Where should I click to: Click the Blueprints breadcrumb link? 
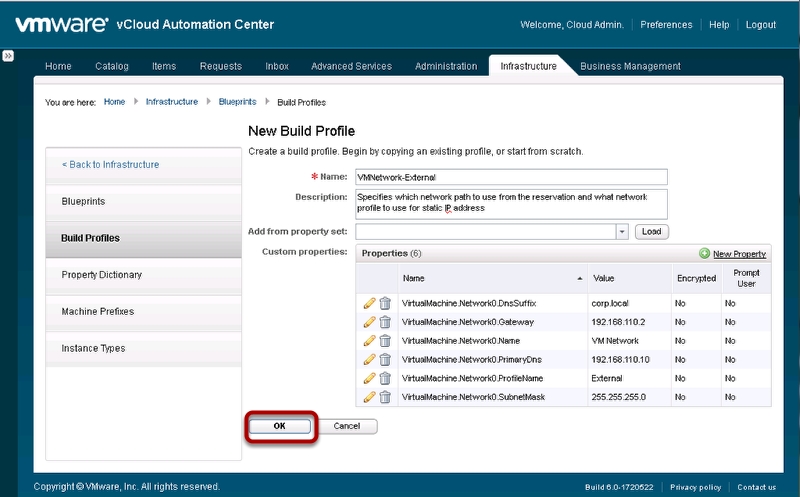pyautogui.click(x=238, y=102)
